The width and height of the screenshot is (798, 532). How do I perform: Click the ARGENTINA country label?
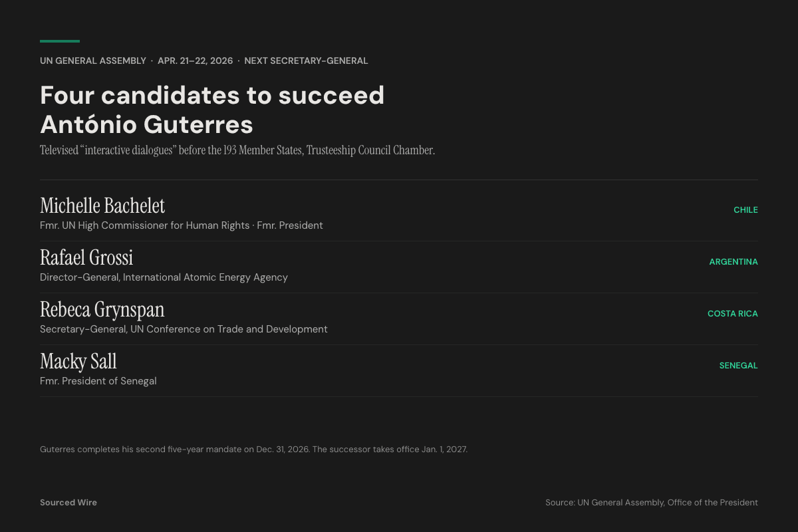[x=733, y=261]
